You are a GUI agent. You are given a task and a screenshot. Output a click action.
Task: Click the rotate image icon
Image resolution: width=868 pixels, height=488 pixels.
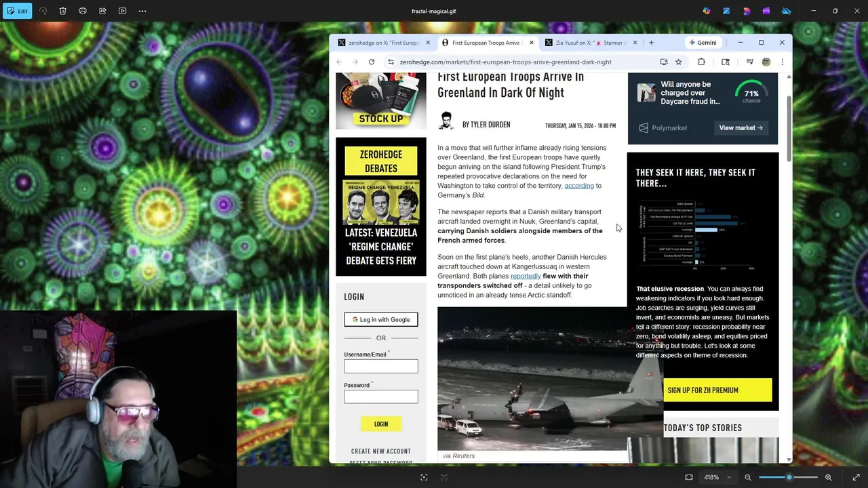43,11
